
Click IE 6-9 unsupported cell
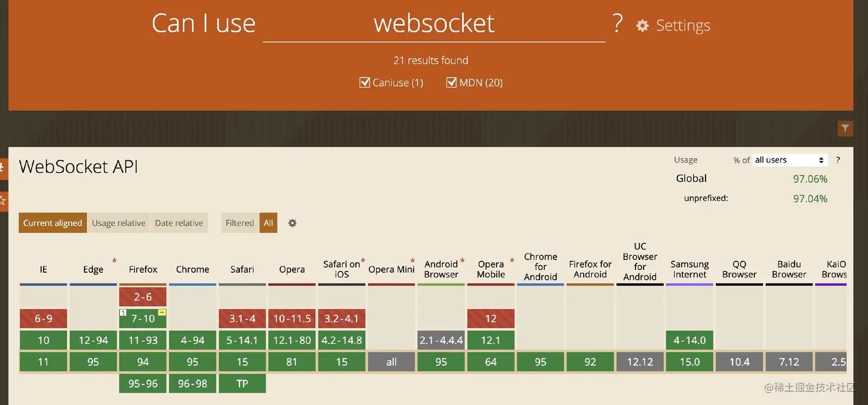pyautogui.click(x=44, y=319)
